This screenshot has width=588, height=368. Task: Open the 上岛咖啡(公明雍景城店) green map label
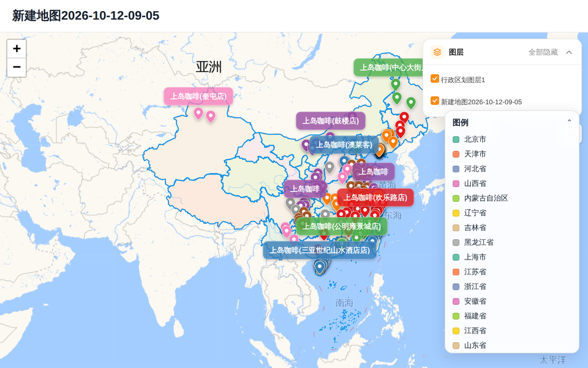[x=342, y=226]
